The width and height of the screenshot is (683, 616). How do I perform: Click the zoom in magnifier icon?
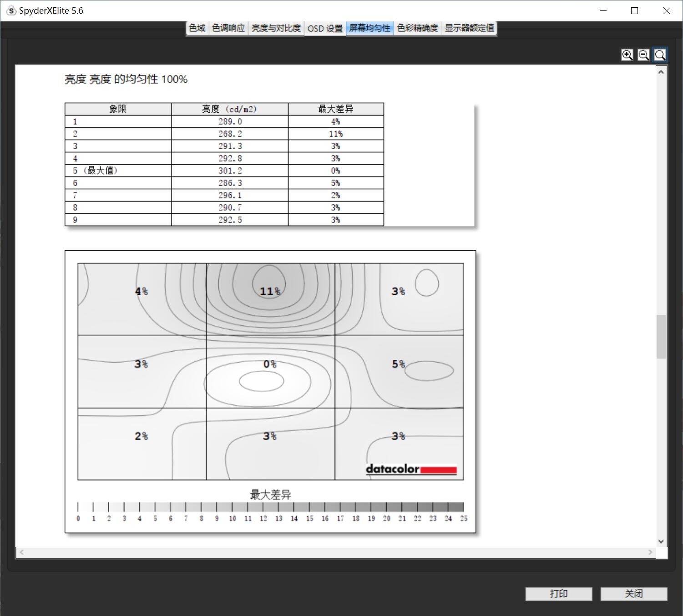coord(627,55)
